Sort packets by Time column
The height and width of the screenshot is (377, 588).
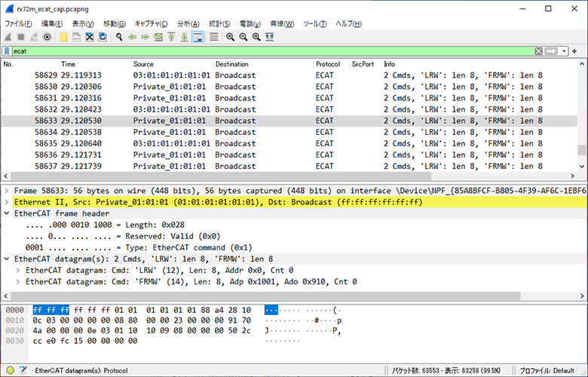point(95,64)
